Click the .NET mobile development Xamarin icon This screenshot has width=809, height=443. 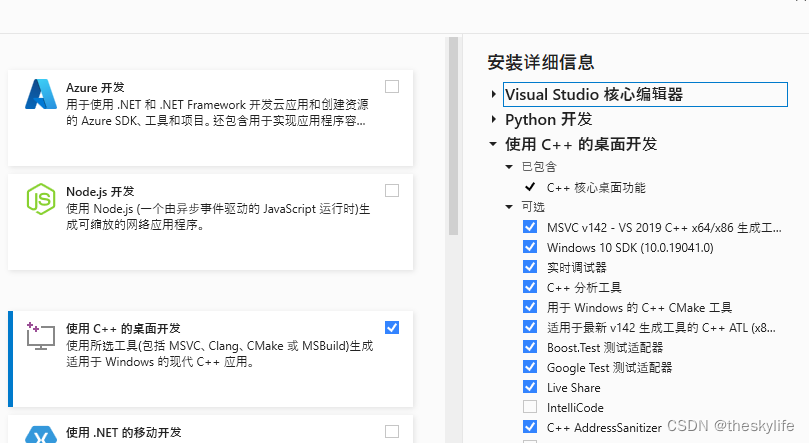pyautogui.click(x=41, y=434)
